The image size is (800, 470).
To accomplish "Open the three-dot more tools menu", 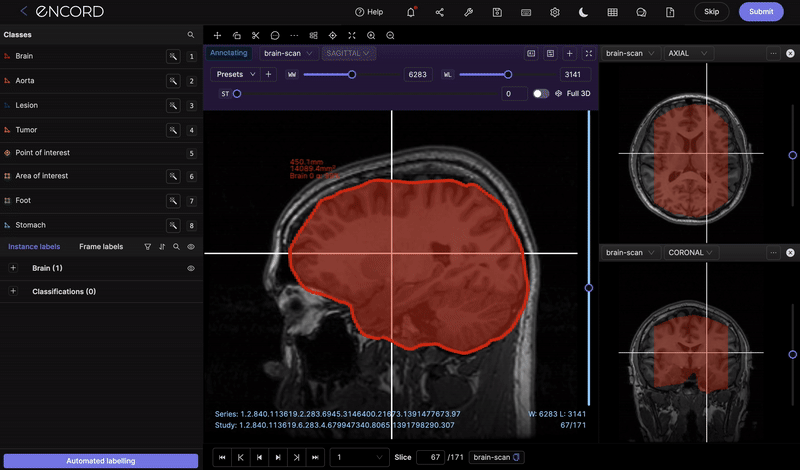I will pos(294,35).
